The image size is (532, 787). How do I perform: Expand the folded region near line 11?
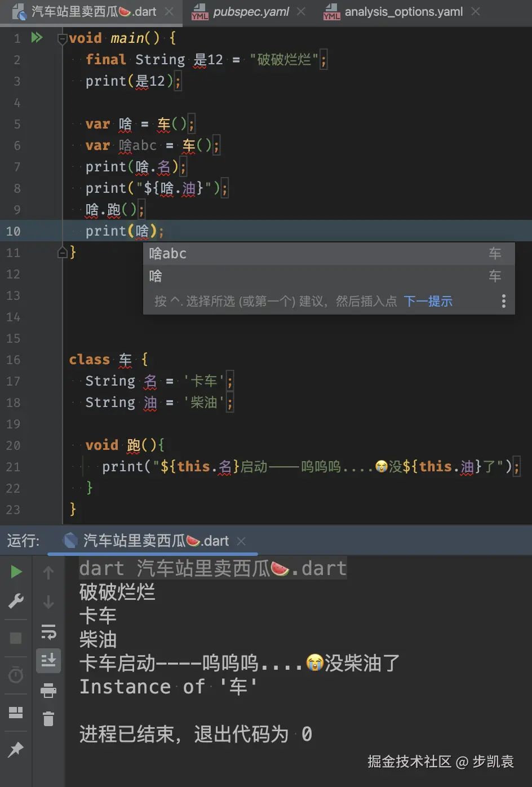(x=62, y=253)
